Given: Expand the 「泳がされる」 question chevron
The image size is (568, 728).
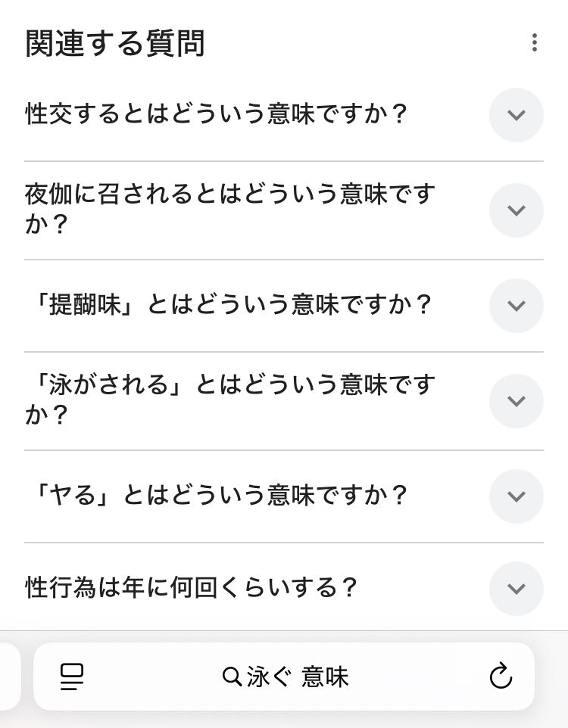Looking at the screenshot, I should 517,400.
